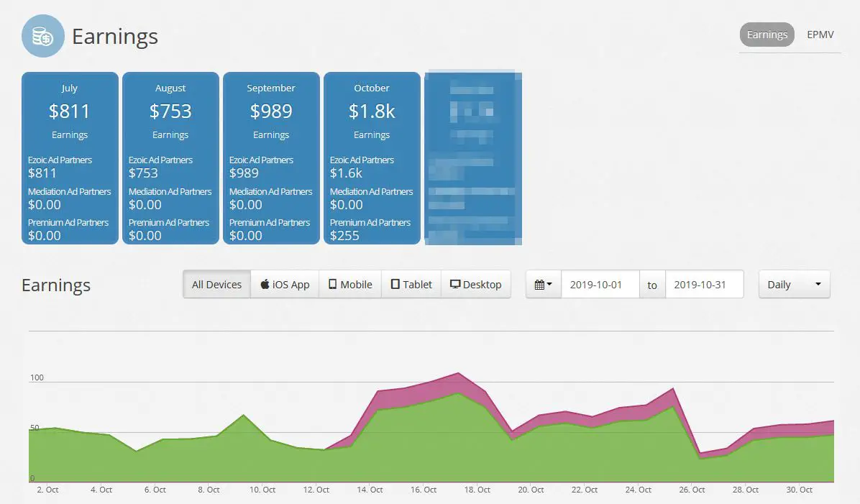Filter earnings by Mobile devices
This screenshot has height=504, width=860.
click(x=350, y=284)
